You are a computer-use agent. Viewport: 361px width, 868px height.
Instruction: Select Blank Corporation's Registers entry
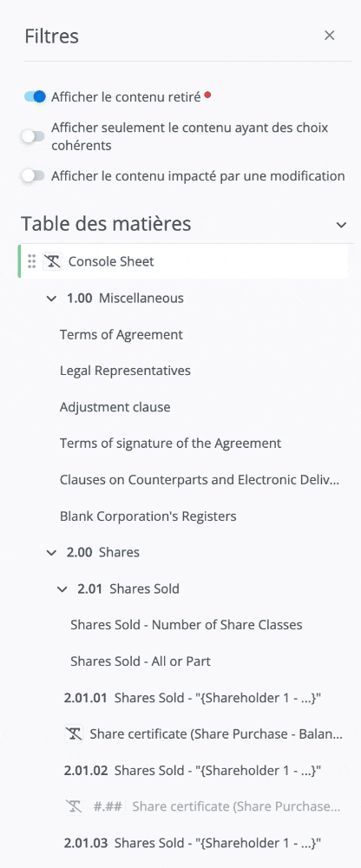[x=148, y=516]
